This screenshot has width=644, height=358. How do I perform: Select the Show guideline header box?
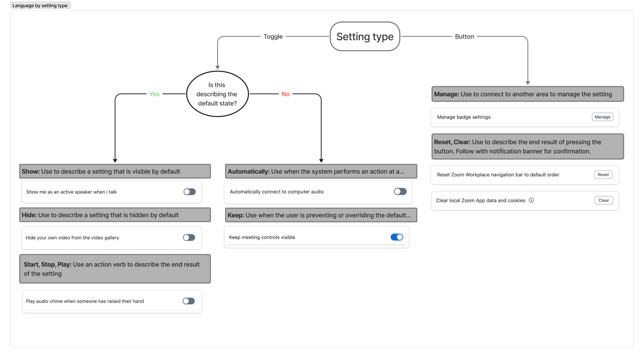click(115, 172)
